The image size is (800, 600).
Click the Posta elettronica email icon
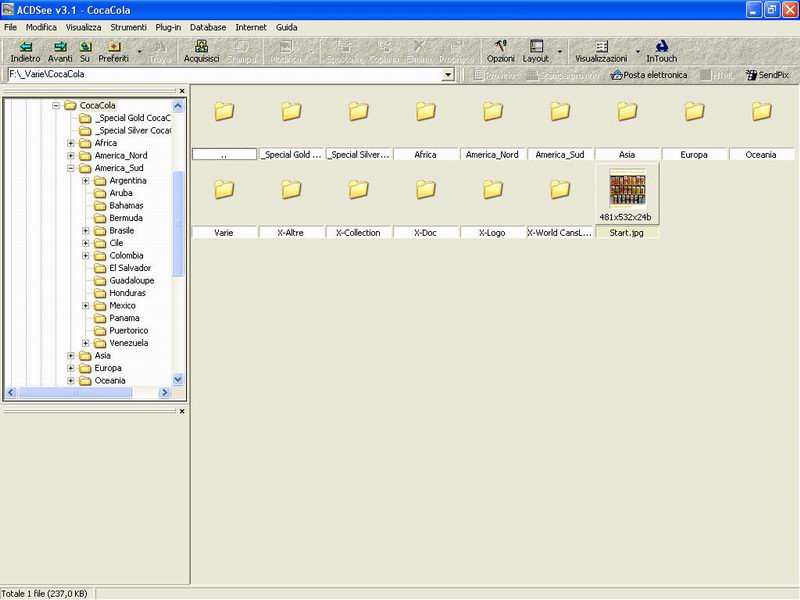(616, 75)
